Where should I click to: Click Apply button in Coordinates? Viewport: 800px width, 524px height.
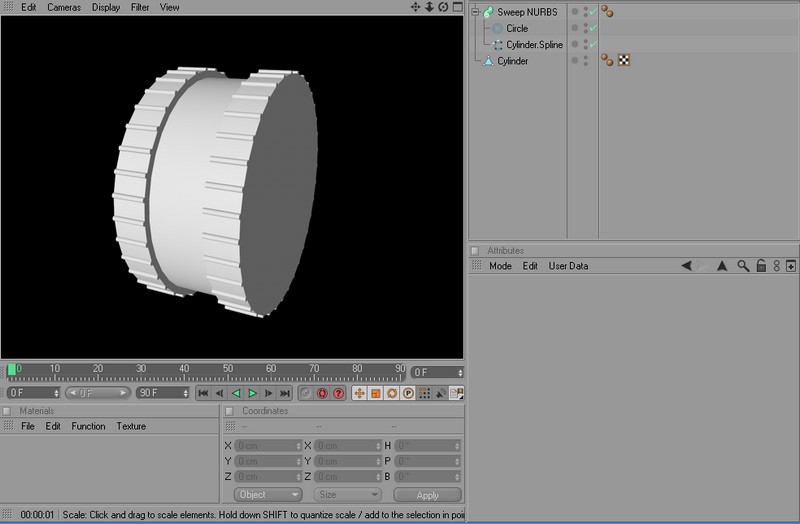tap(428, 495)
